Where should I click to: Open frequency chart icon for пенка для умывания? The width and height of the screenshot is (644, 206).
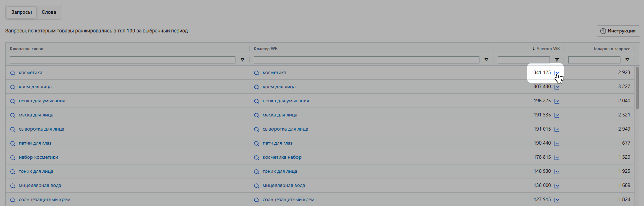[x=557, y=101]
